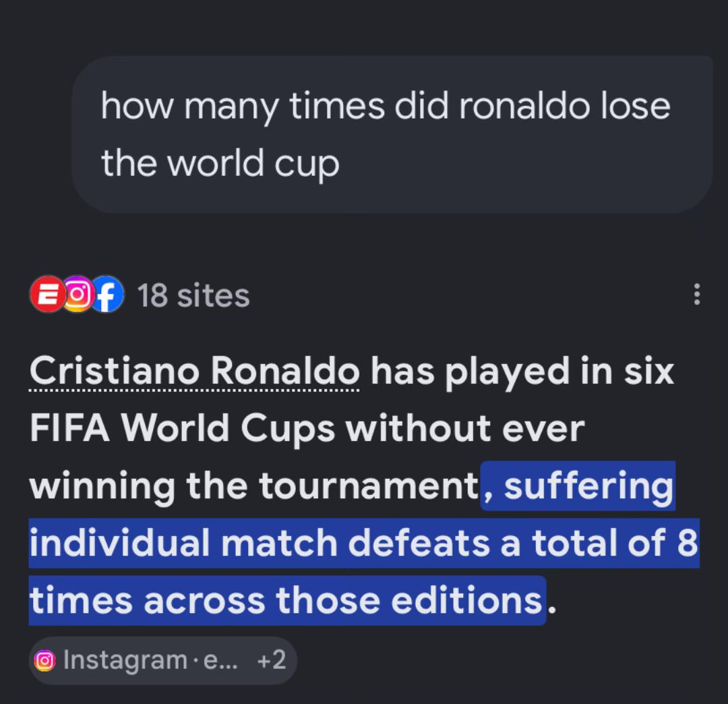Click the words "winning the tournament"
Viewport: 728px width, 704px height.
[x=254, y=486]
